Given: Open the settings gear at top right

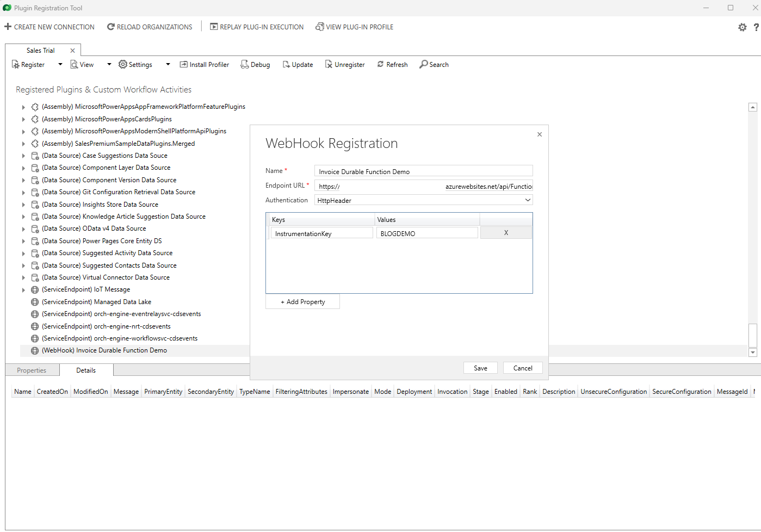Looking at the screenshot, I should click(742, 27).
